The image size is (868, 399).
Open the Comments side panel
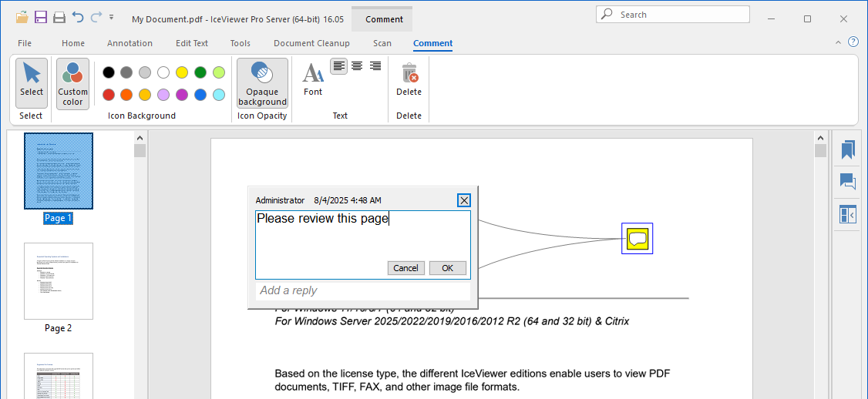(x=847, y=181)
